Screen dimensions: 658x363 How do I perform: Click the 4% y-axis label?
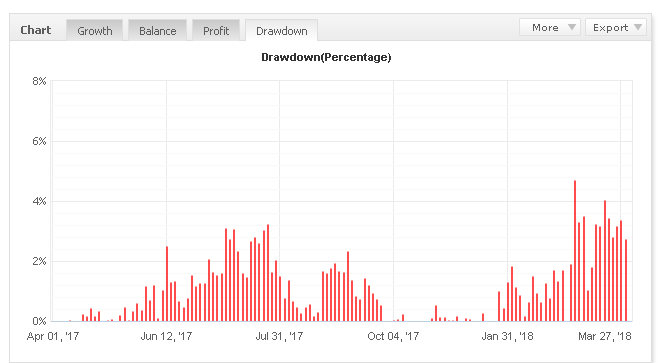[39, 201]
